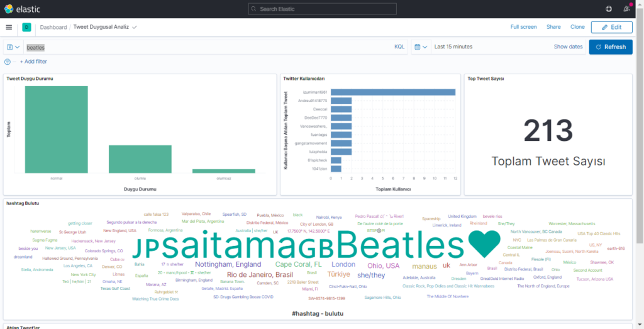
Task: Click the green D space avatar
Action: pos(26,27)
